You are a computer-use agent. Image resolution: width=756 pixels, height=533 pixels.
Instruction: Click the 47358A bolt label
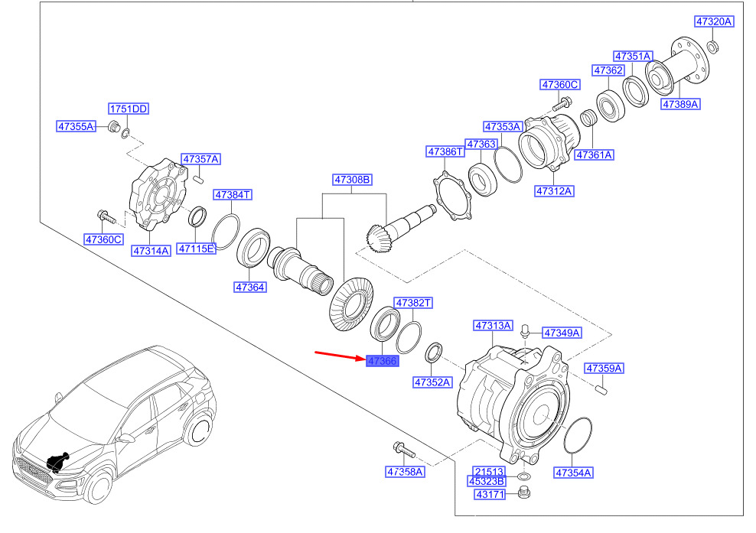point(405,472)
